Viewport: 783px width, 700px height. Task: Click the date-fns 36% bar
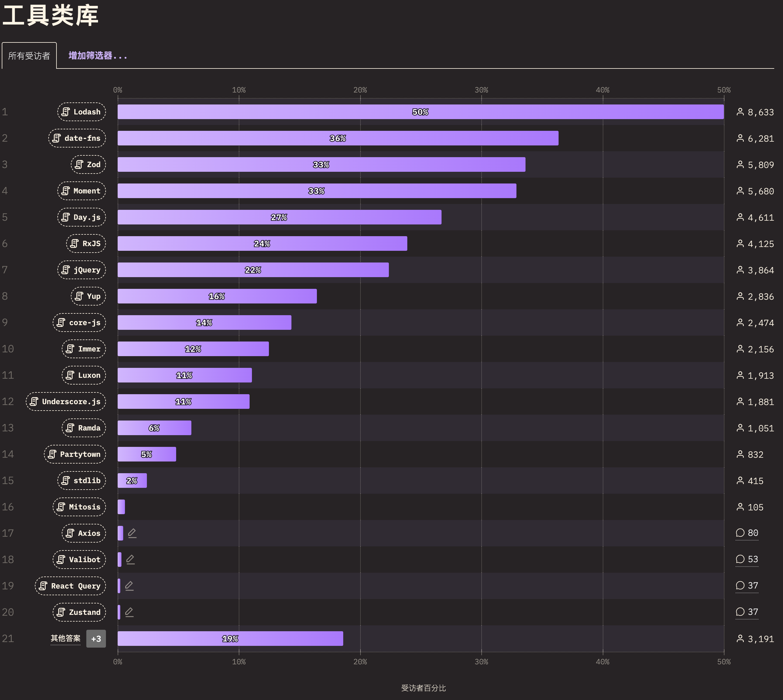click(x=338, y=138)
